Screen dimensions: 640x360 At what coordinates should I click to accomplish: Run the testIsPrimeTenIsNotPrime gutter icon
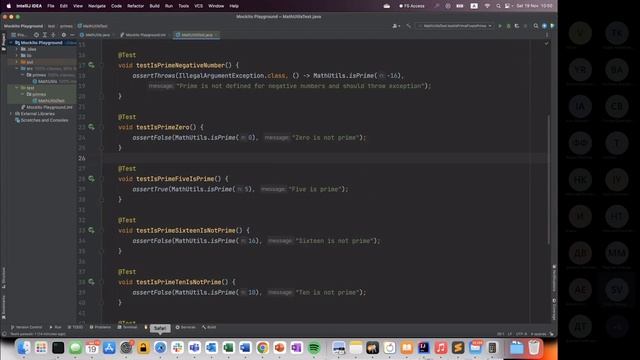click(x=91, y=282)
